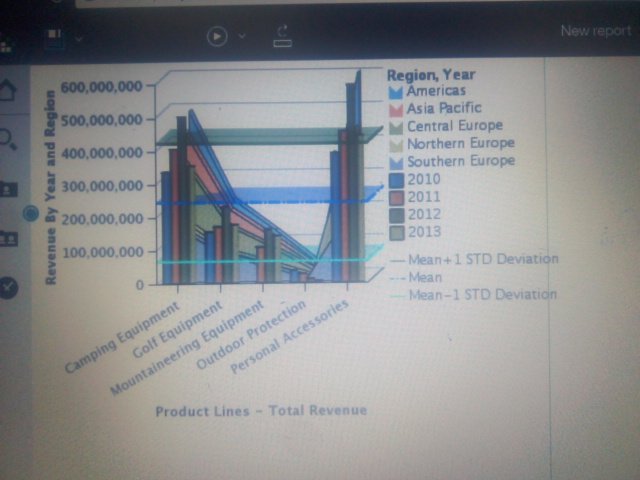Select Mountaineering Equipment axis label
Viewport: 640px width, 480px height.
point(187,348)
